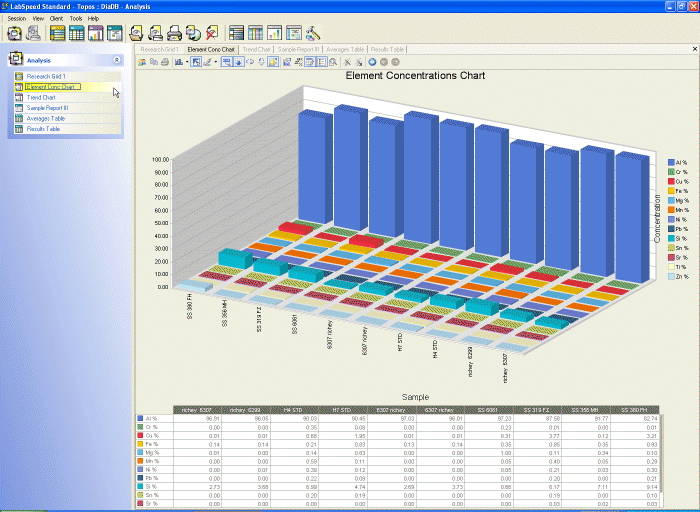
Task: Click the Si % legend color swatch
Action: click(x=671, y=238)
